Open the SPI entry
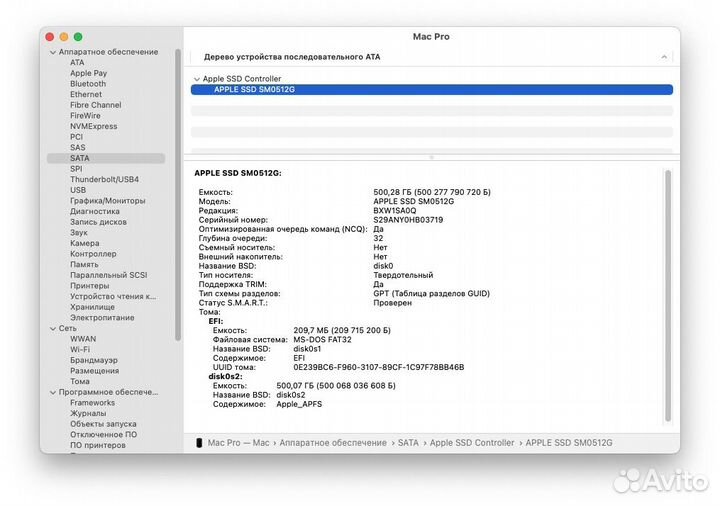Image resolution: width=720 pixels, height=506 pixels. (76, 169)
